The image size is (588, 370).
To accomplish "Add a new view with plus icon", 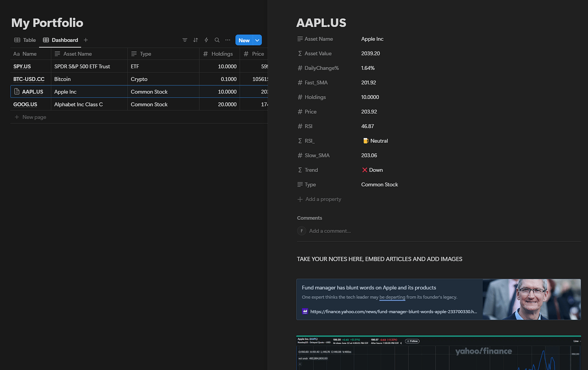I will click(86, 40).
